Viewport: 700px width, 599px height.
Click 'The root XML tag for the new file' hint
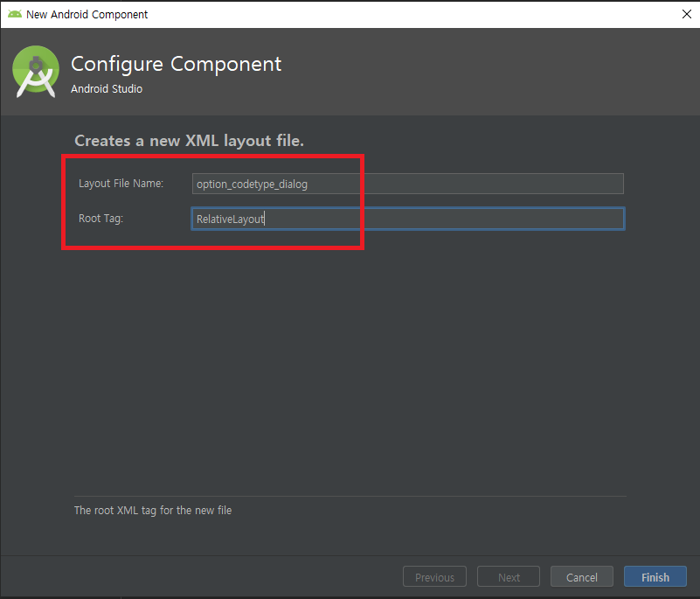tap(153, 510)
